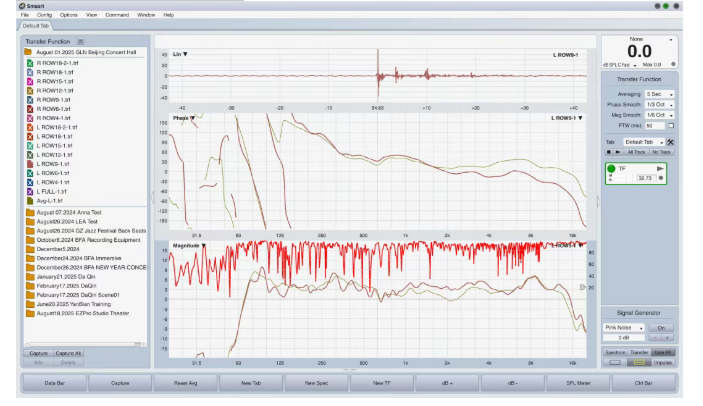Toggle visibility of L FULL-1.trf trace
This screenshot has width=703, height=406.
pos(30,190)
